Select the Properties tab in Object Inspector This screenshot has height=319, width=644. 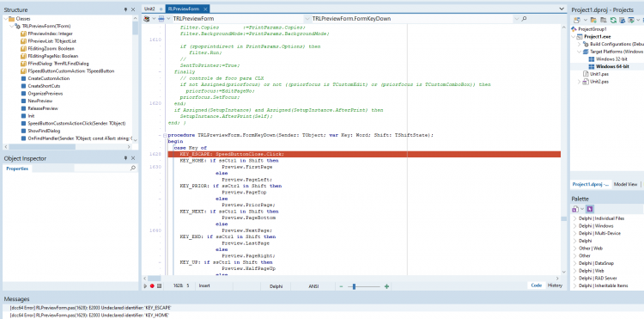17,169
